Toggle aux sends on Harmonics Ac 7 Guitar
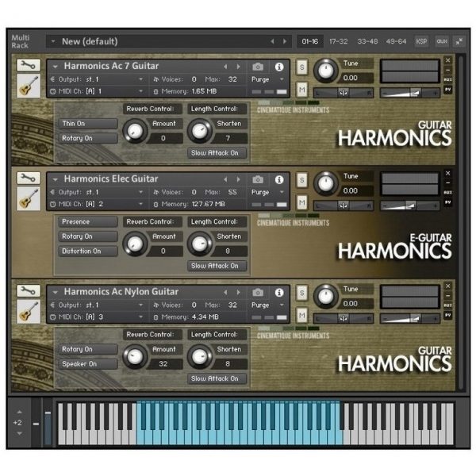The width and height of the screenshot is (476, 476). point(447,80)
